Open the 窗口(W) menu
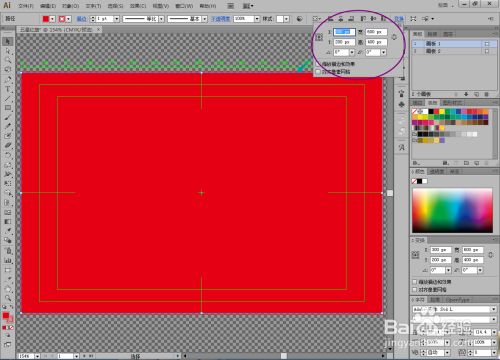Viewport: 500px width, 360px height. (x=184, y=6)
